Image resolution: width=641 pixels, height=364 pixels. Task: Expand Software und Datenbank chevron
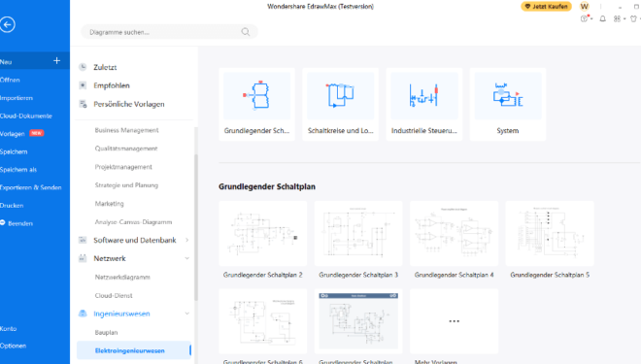(x=186, y=240)
